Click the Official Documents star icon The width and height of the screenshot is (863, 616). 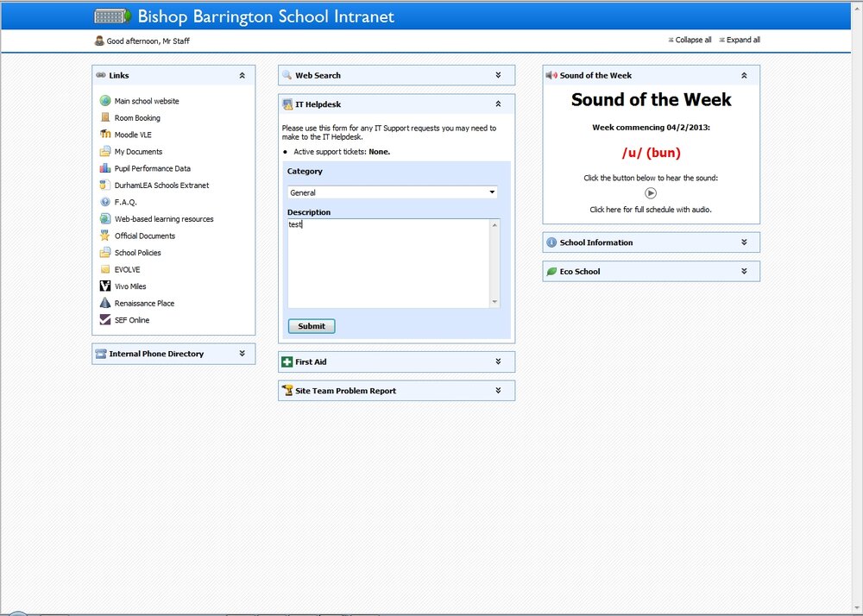click(x=105, y=236)
